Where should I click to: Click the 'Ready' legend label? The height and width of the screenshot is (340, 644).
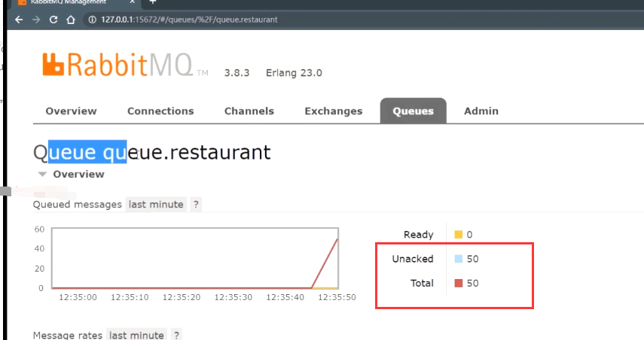coord(419,235)
